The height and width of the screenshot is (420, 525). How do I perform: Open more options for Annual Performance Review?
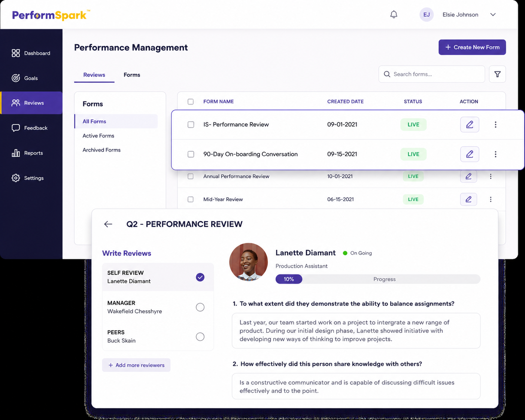tap(491, 176)
